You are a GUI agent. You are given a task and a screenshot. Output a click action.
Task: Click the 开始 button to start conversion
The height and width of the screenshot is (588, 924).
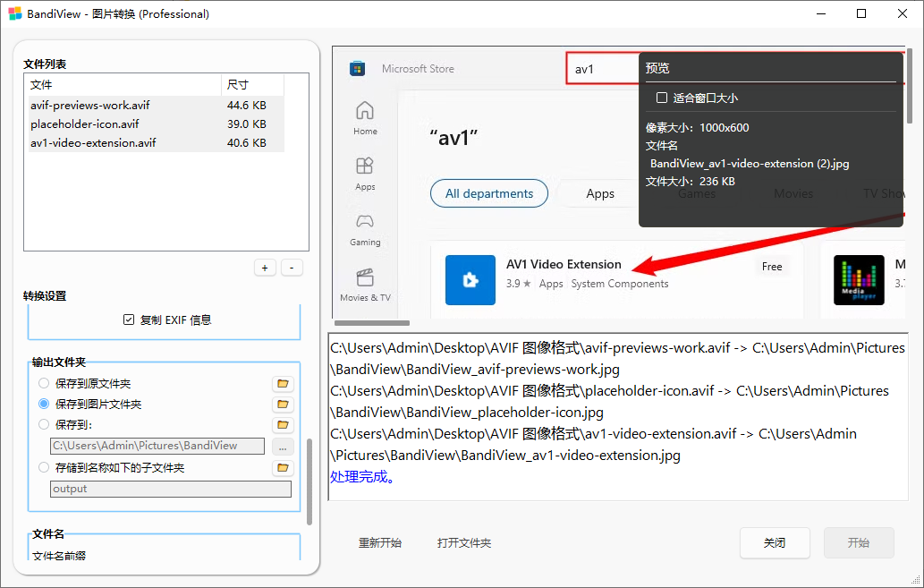[858, 542]
